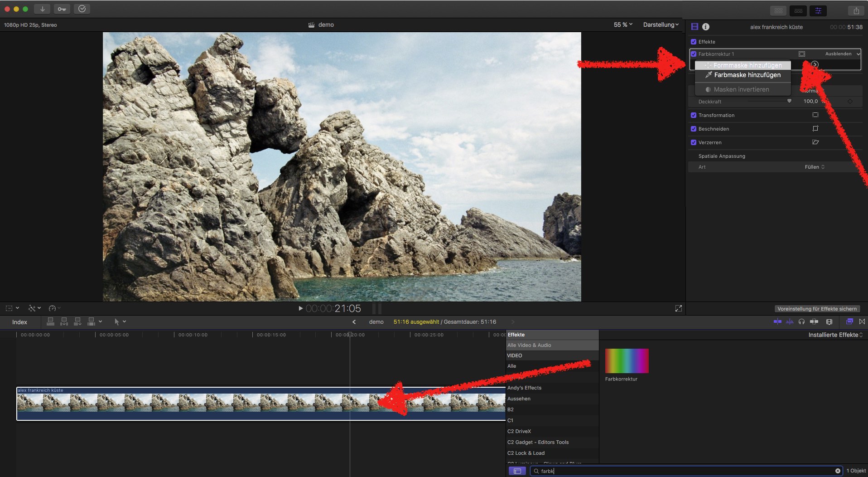Open the info inspector icon

tap(706, 27)
